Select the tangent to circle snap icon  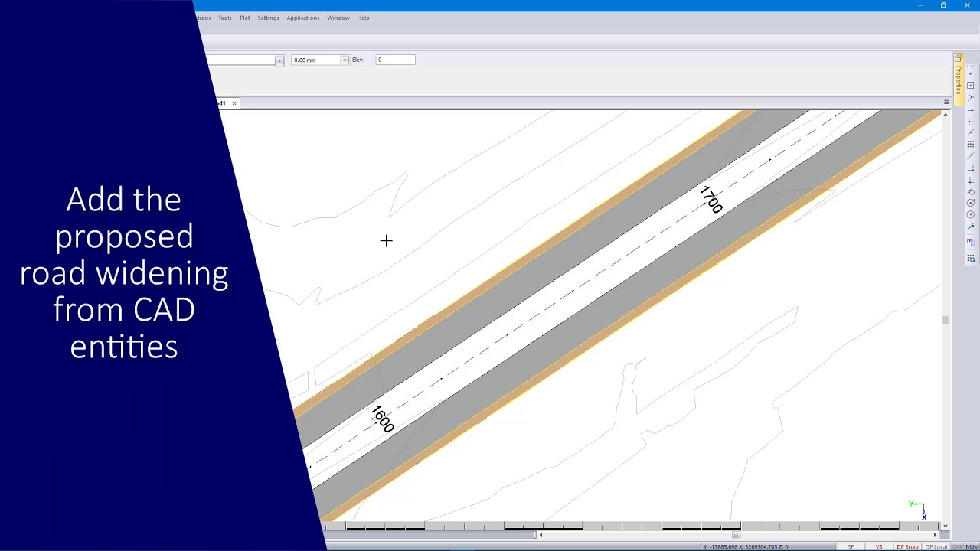click(971, 191)
